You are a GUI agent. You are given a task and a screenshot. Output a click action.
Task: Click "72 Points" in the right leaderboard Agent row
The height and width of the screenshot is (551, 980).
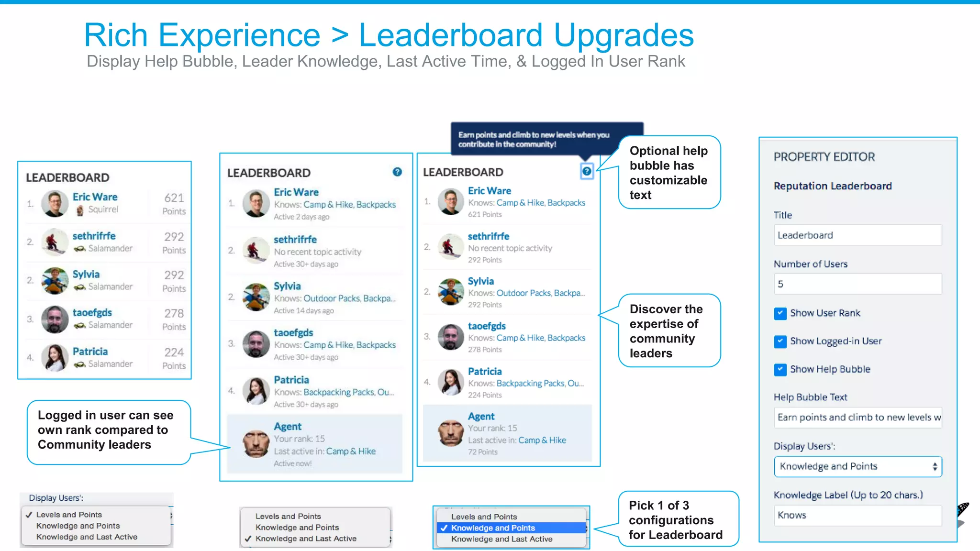[483, 452]
